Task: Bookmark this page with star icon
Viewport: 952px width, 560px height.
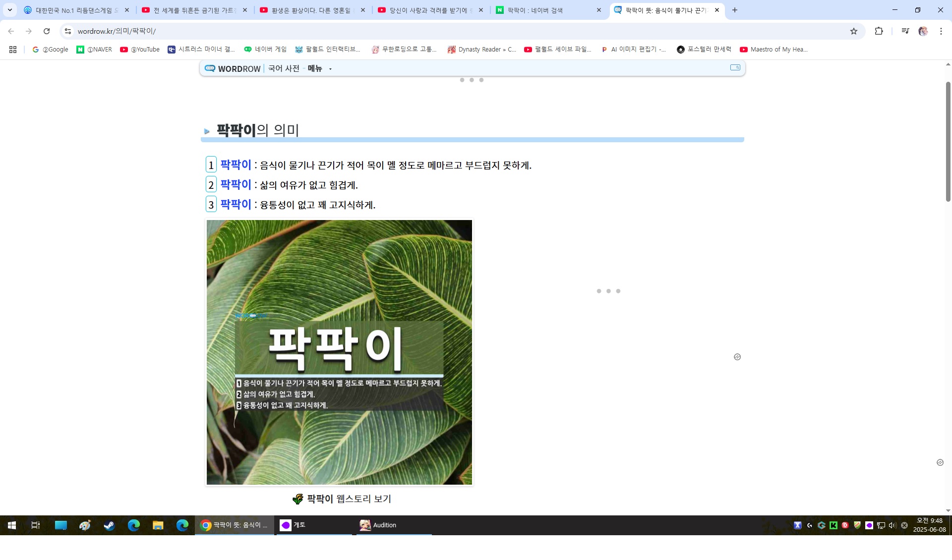Action: (x=853, y=31)
